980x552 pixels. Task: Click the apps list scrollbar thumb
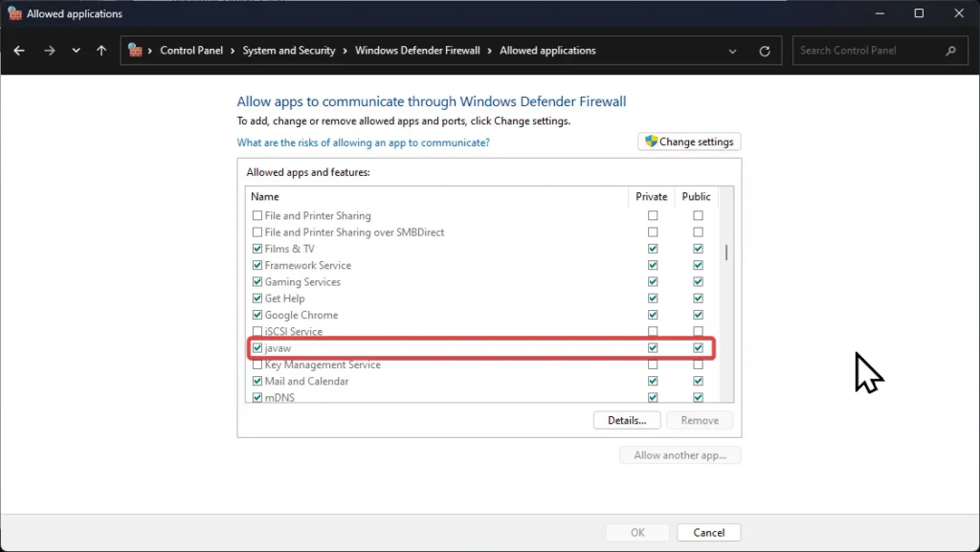coord(725,253)
